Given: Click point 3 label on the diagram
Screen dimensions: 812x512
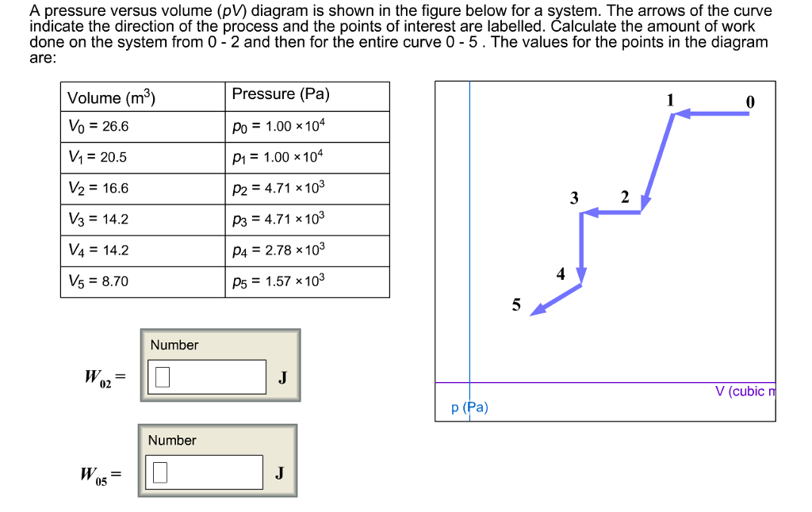Looking at the screenshot, I should point(574,198).
